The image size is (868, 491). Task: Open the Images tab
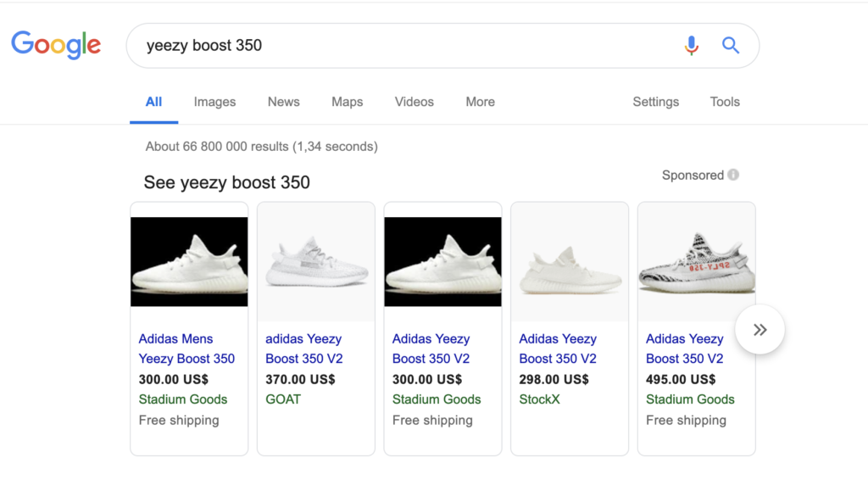click(214, 102)
